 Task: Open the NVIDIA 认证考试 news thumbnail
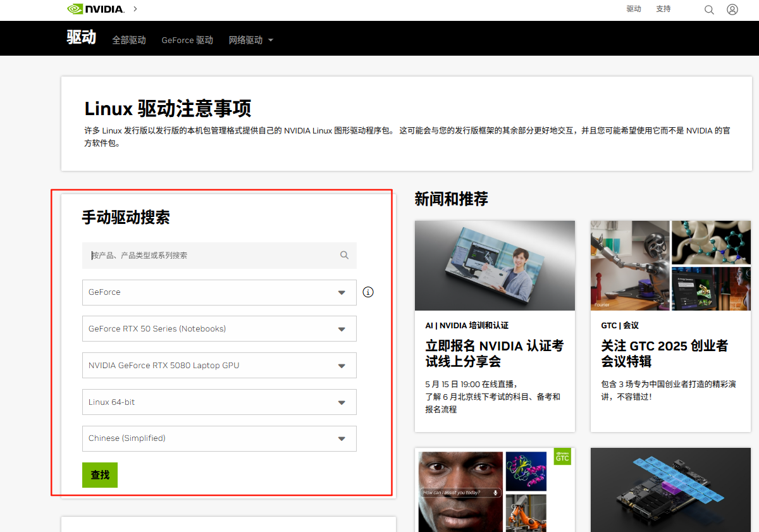495,266
